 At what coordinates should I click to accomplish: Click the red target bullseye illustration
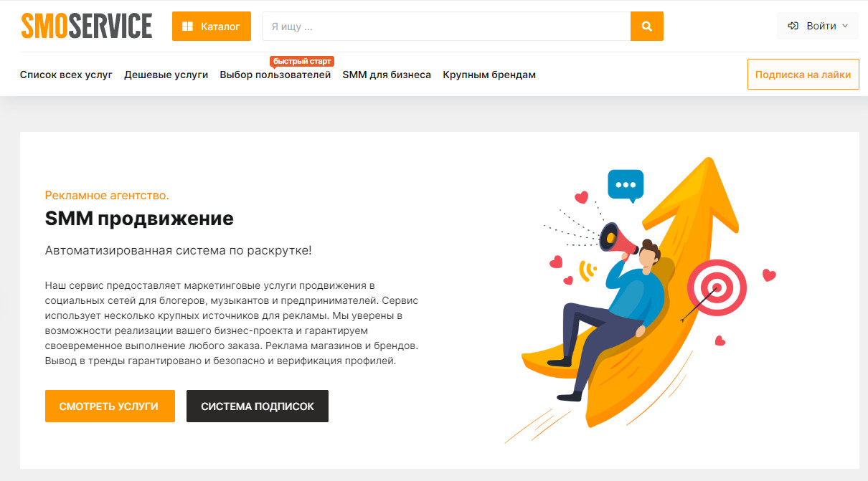(717, 288)
